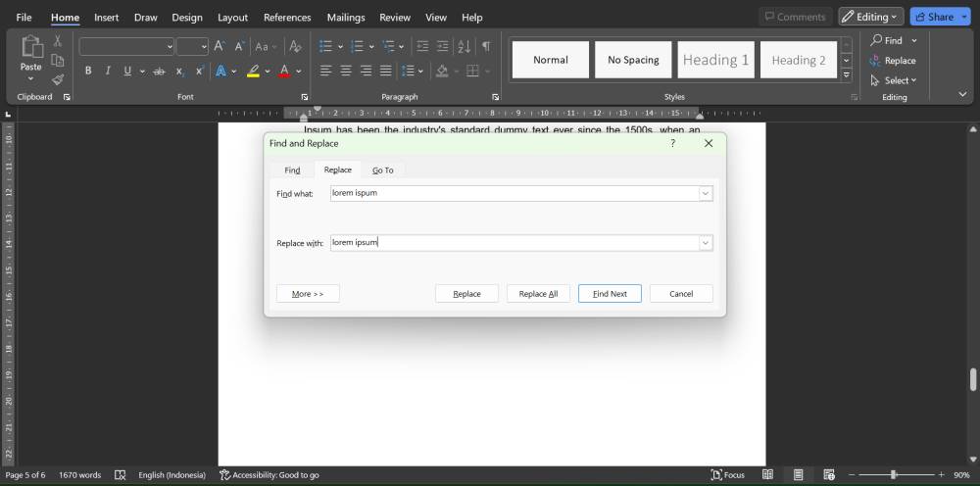Viewport: 980px width, 486px height.
Task: Toggle Italic formatting
Action: [x=108, y=72]
